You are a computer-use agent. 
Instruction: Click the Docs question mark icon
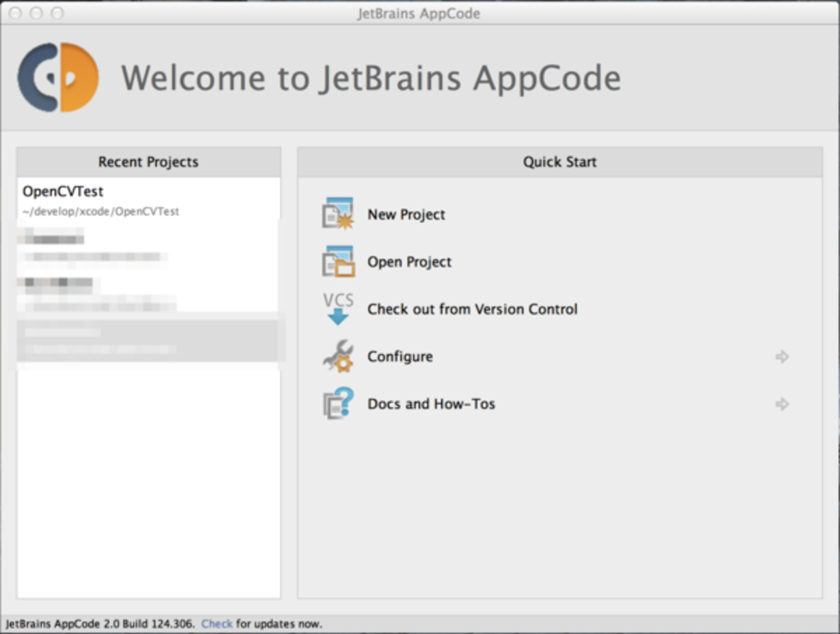(x=338, y=404)
